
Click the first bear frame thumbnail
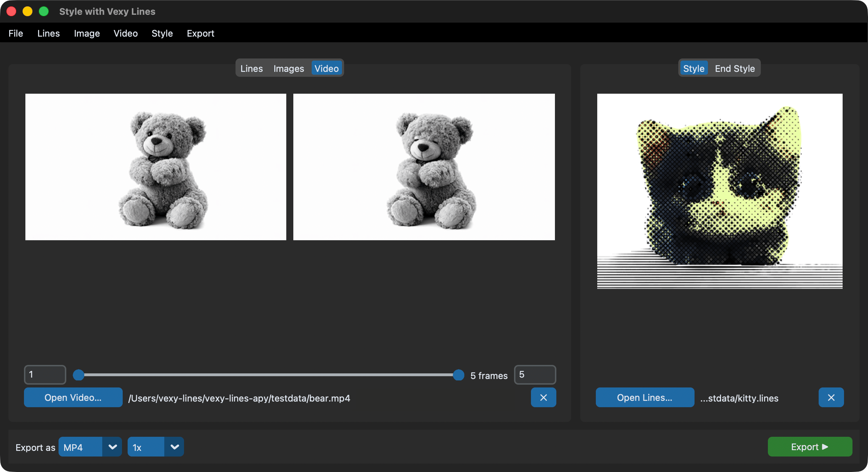click(x=156, y=167)
